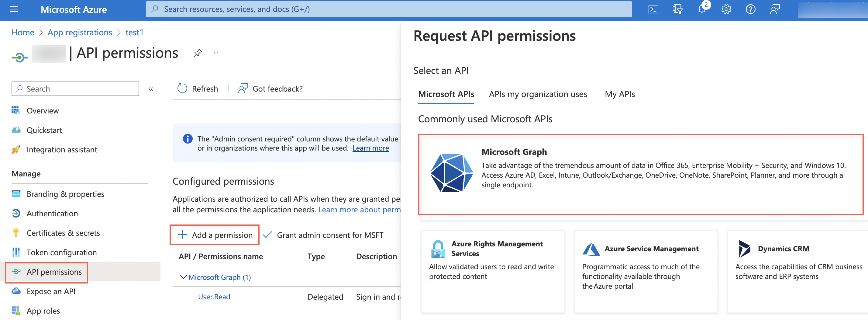Click the API permissions sidebar icon
868x320 pixels.
[16, 272]
